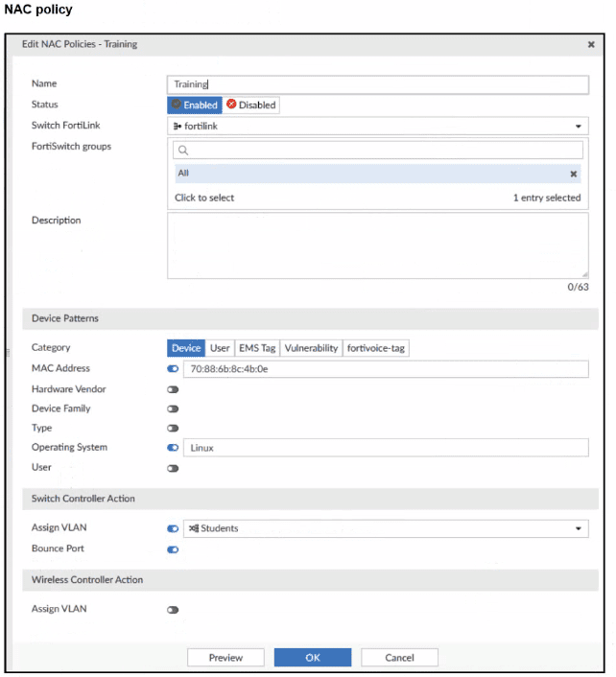The width and height of the screenshot is (616, 677).
Task: Switch category to User tab
Action: (220, 348)
